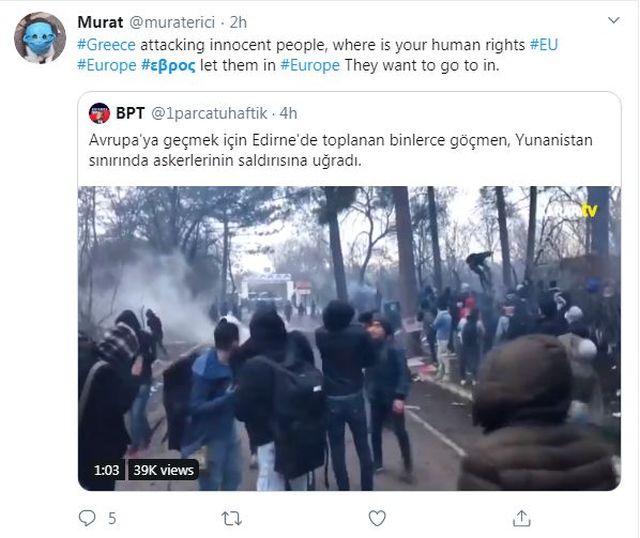The image size is (640, 538).
Task: Click the retweet arrows icon
Action: [231, 518]
